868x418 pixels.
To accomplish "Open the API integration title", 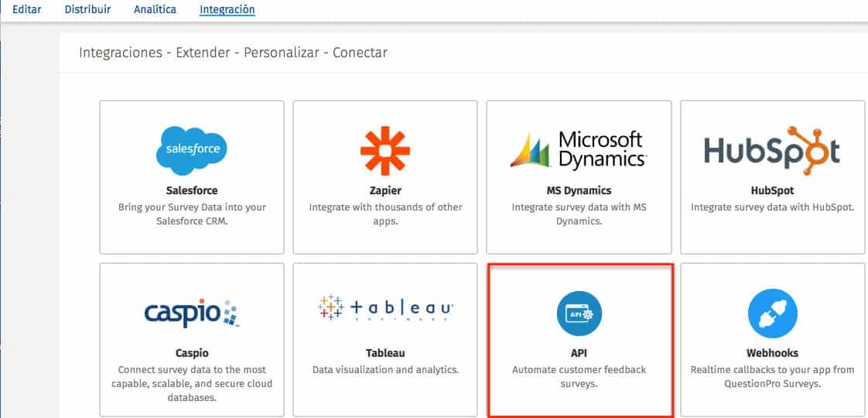I will [579, 353].
